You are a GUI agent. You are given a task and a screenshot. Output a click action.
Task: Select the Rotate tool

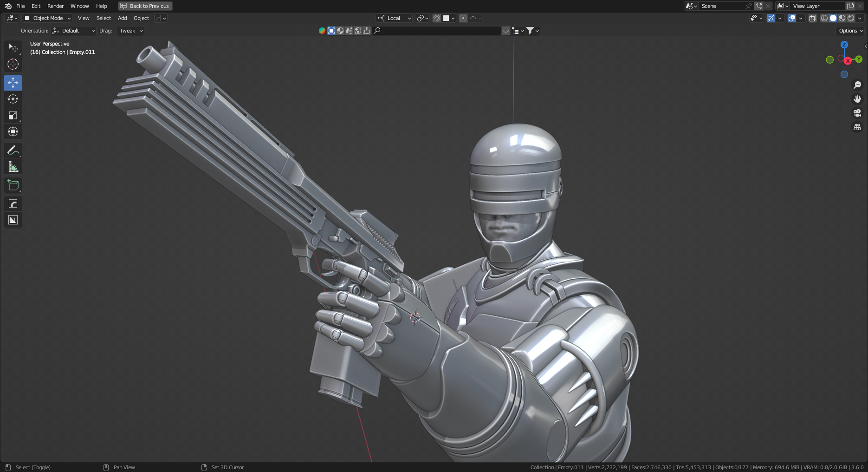coord(13,99)
